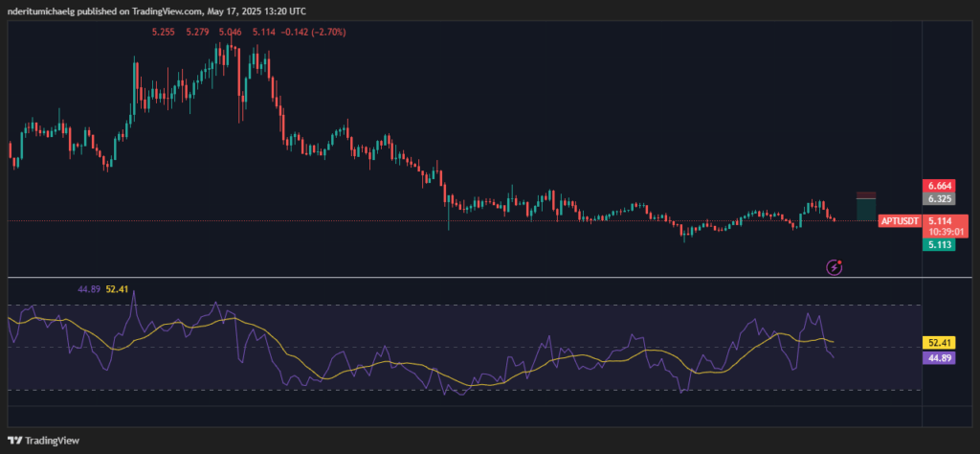
Task: Click the TradingView logo in bottom left
Action: (x=44, y=441)
